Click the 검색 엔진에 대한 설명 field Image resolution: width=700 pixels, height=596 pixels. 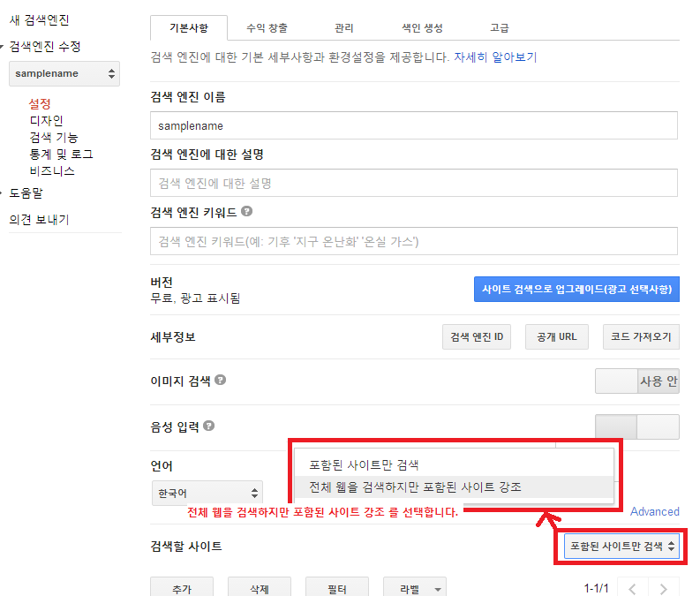click(413, 183)
